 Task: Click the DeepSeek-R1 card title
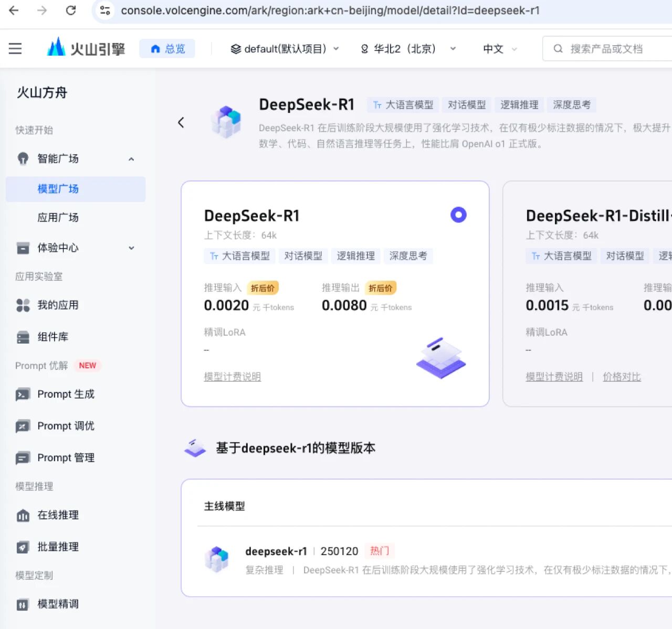(251, 216)
